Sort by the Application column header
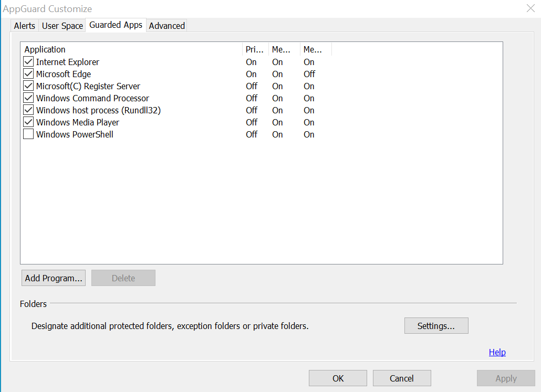This screenshot has height=392, width=541. 131,49
